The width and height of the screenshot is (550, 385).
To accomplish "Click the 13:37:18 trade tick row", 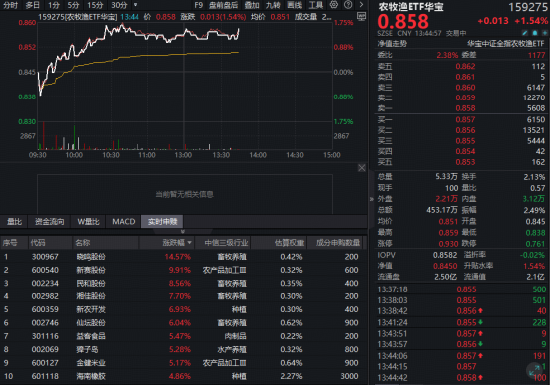I will [462, 289].
